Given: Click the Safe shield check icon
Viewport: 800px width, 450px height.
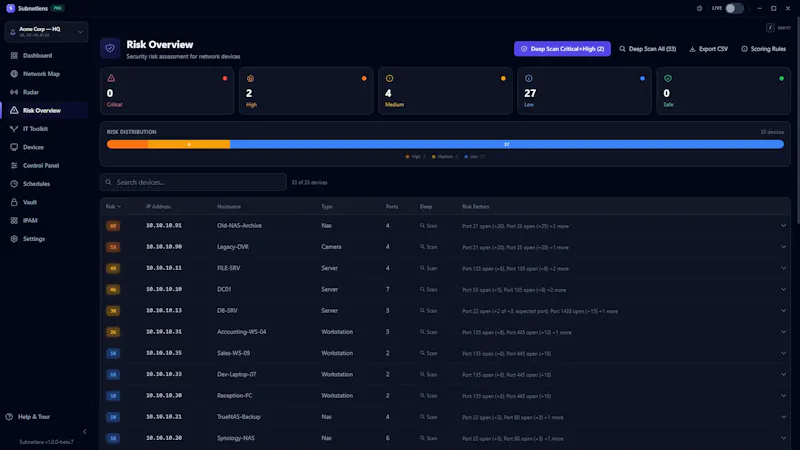Looking at the screenshot, I should tap(668, 78).
